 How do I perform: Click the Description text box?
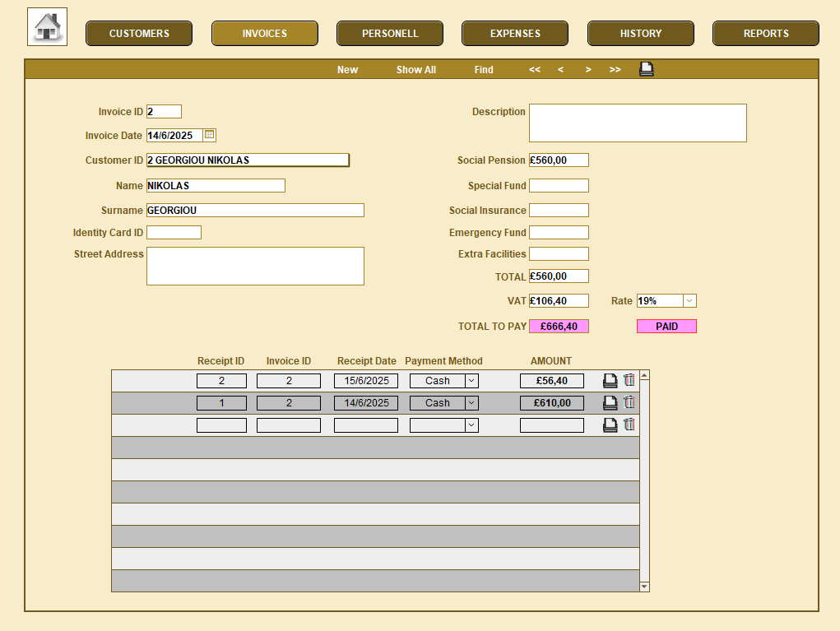tap(638, 123)
